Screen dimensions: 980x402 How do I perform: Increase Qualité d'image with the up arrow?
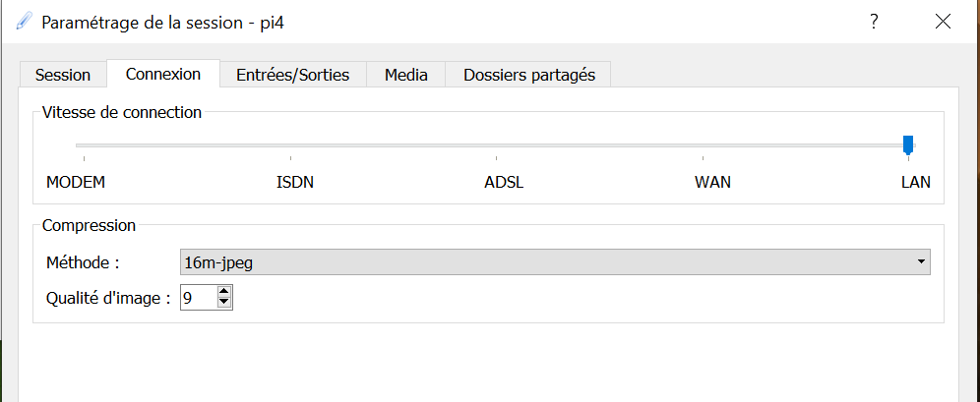coord(224,292)
